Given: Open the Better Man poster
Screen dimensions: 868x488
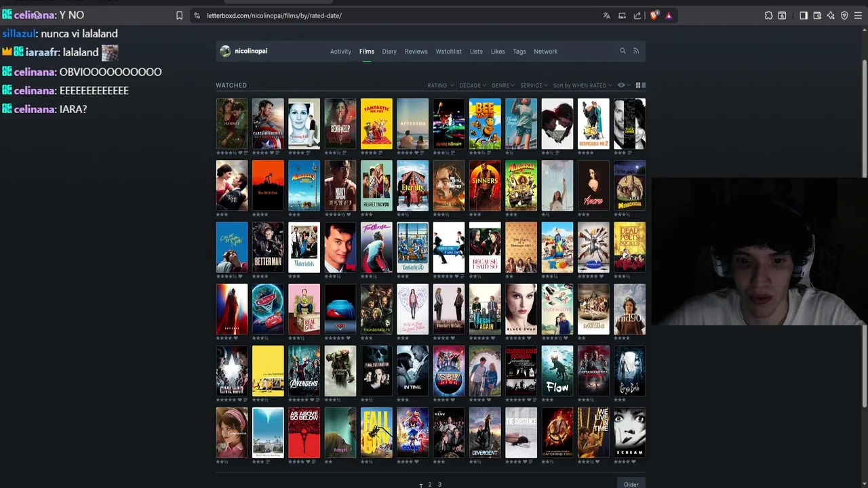Looking at the screenshot, I should click(x=268, y=247).
